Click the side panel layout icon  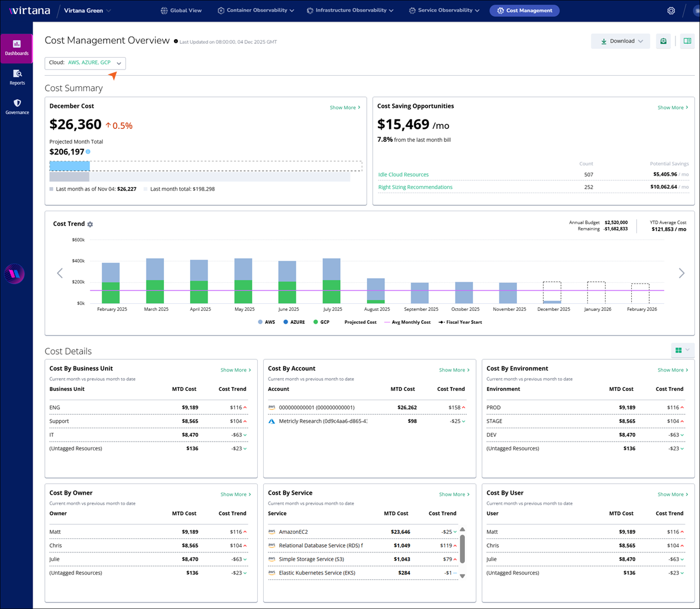687,41
